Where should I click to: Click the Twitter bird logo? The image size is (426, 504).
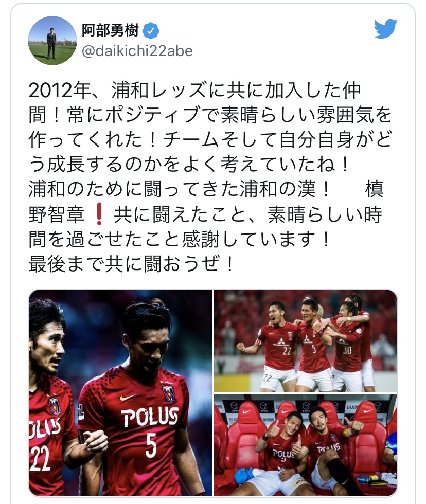click(x=385, y=29)
